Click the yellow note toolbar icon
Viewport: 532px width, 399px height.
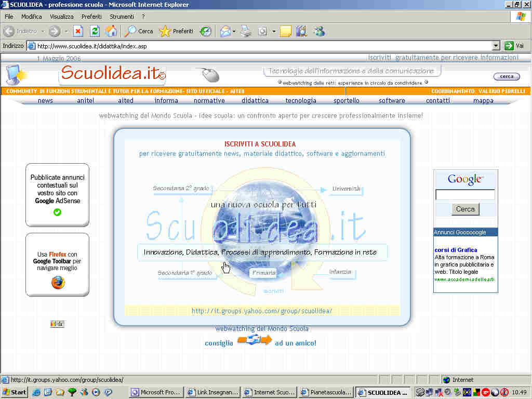(285, 31)
